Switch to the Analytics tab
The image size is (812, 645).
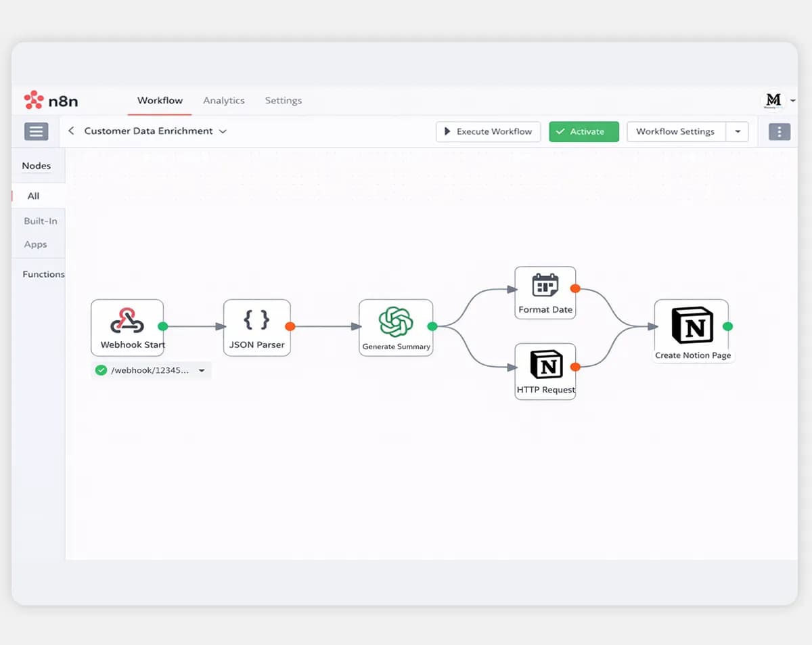click(224, 100)
